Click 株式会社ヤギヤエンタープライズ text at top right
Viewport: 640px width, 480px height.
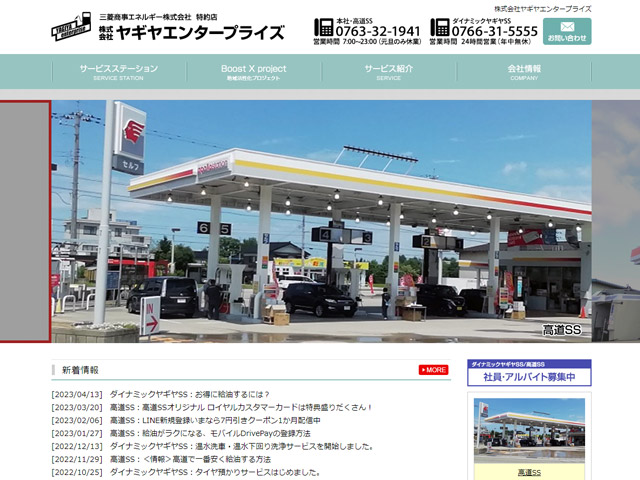click(542, 9)
